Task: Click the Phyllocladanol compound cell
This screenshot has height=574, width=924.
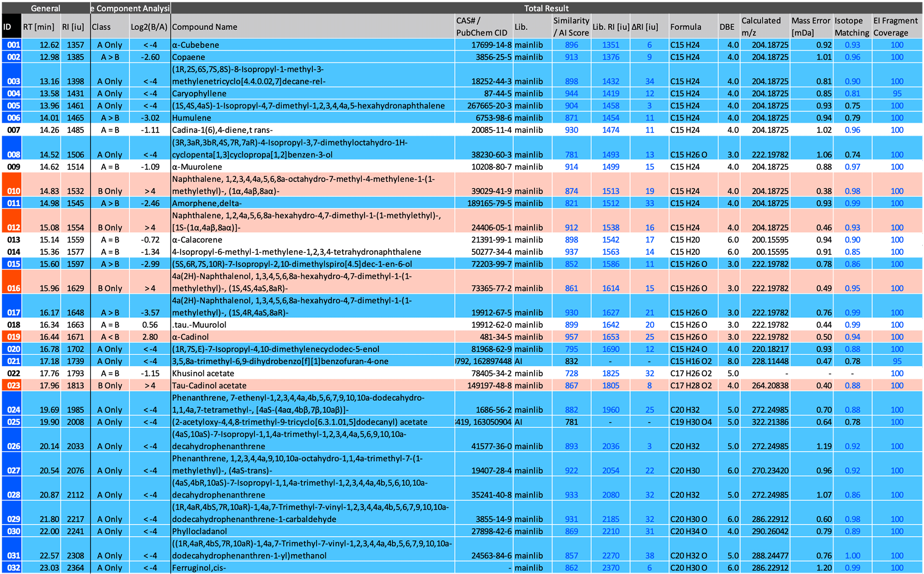Action: 199,532
